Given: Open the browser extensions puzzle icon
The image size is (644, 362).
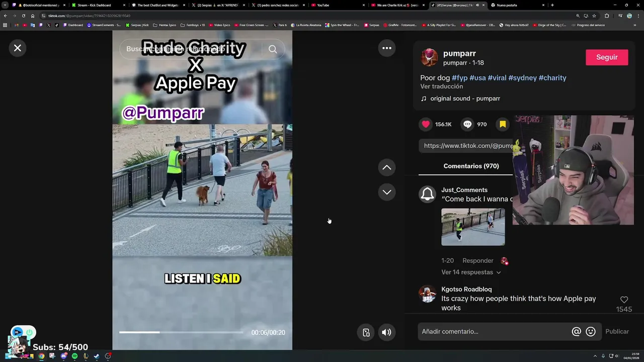Looking at the screenshot, I should tap(606, 16).
